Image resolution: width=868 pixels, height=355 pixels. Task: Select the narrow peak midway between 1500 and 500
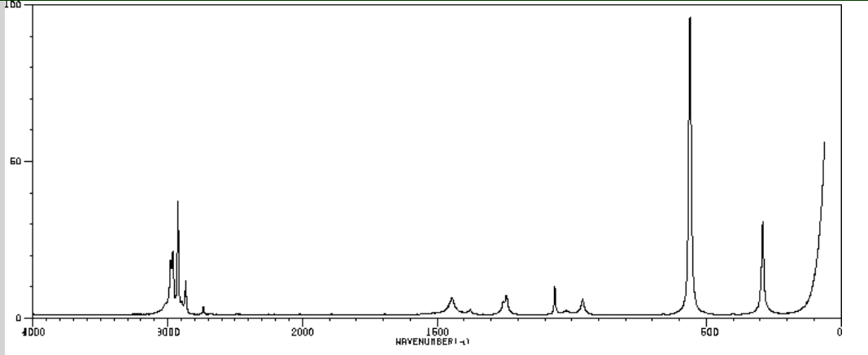click(555, 289)
